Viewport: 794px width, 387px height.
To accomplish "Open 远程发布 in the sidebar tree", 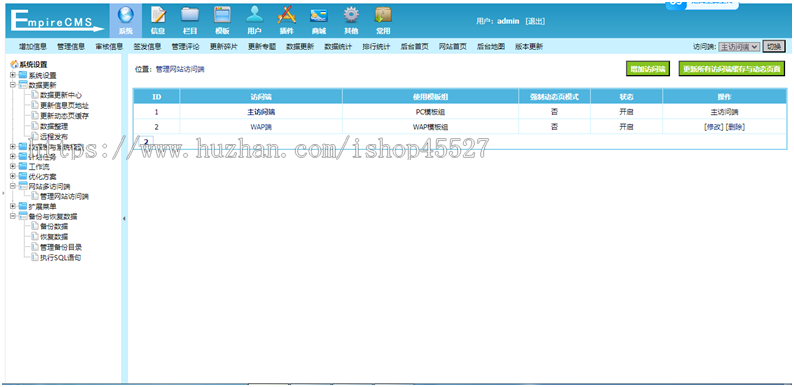I will (54, 137).
